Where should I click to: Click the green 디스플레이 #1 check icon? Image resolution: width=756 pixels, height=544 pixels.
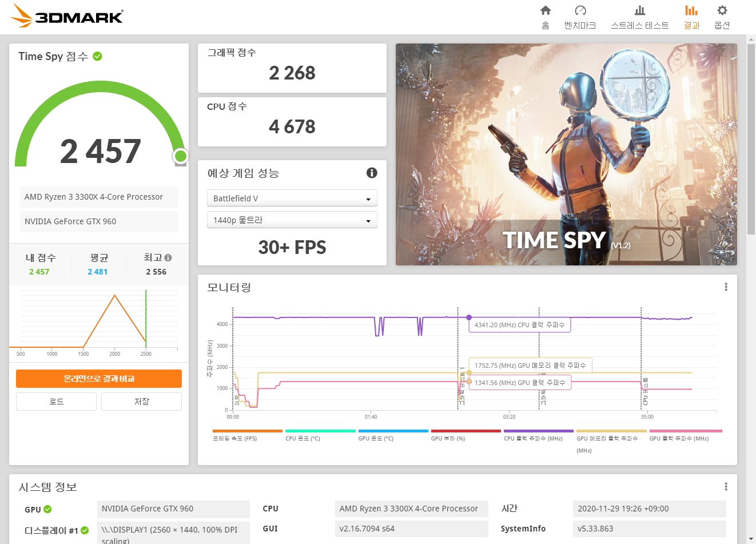click(x=85, y=530)
